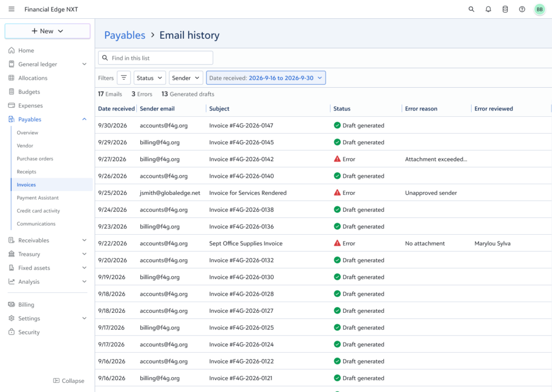
Task: Click the General ledger book icon
Action: coord(12,64)
